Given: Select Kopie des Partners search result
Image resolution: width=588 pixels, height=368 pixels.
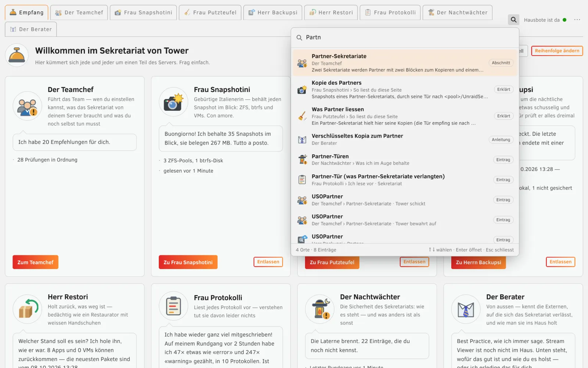Looking at the screenshot, I should (x=405, y=89).
